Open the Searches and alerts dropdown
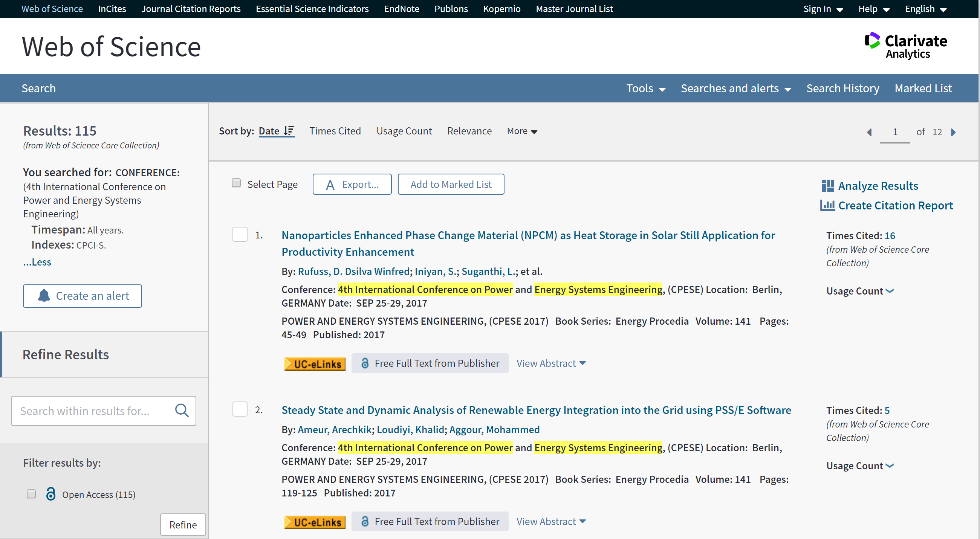 point(736,88)
